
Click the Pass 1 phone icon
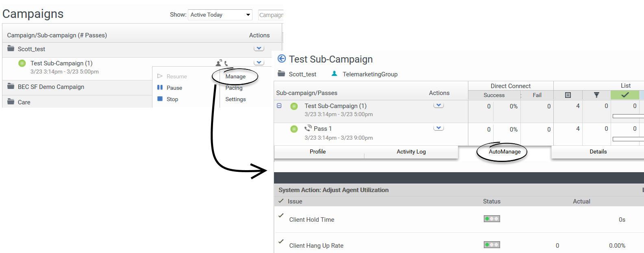pos(308,128)
